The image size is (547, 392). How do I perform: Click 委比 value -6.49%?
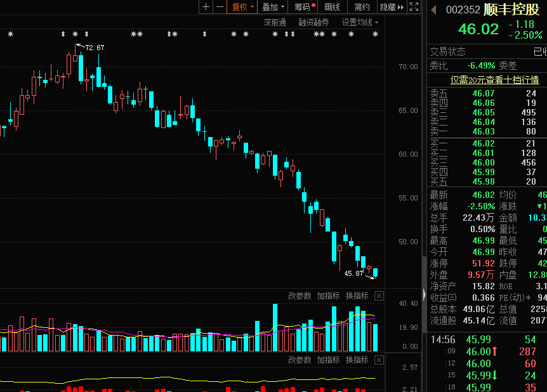tap(481, 65)
